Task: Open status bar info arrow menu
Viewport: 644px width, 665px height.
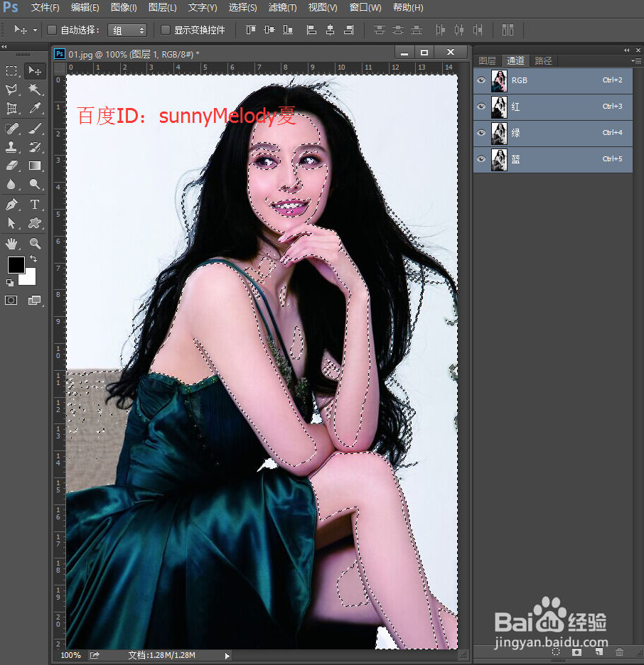Action: point(227,656)
